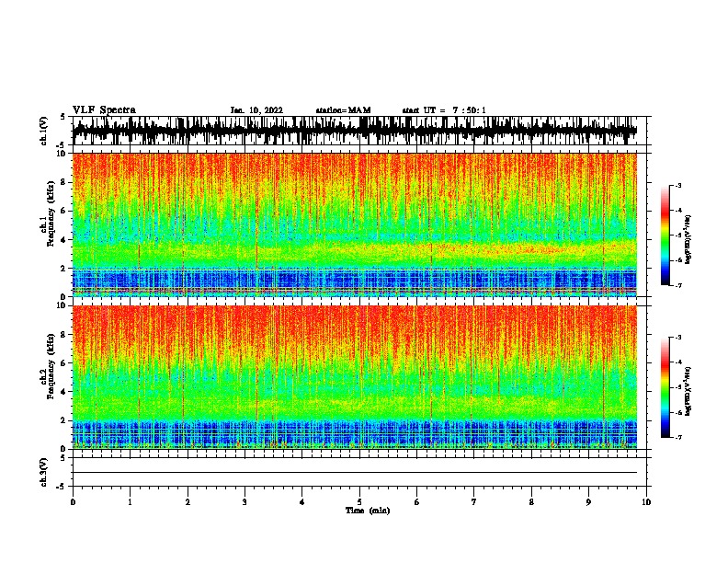Click time axis tick label "1"

tap(130, 502)
